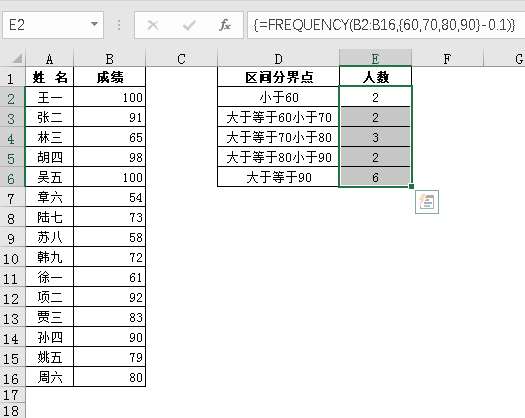Click inside the Name Box showing E2
This screenshot has width=525, height=418.
point(47,25)
